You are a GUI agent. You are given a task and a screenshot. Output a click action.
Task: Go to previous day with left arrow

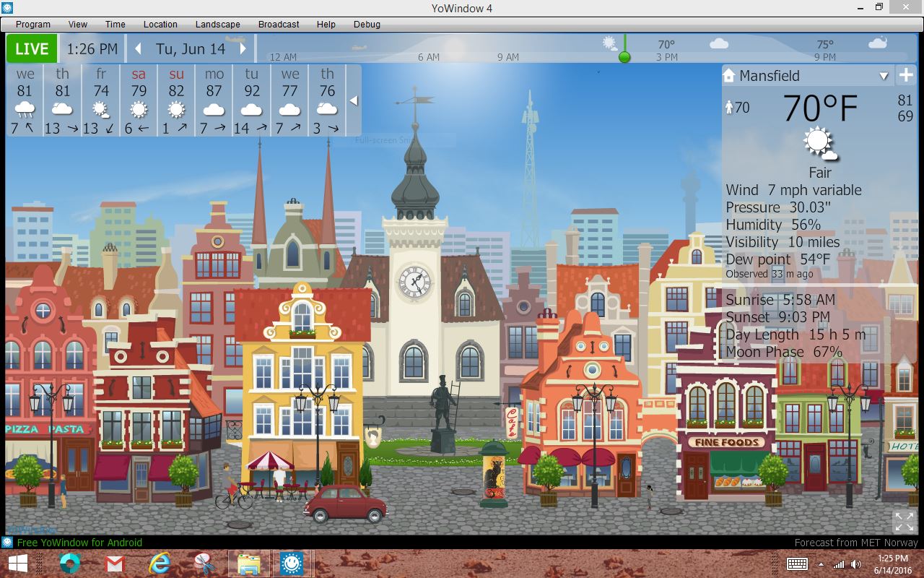[138, 49]
